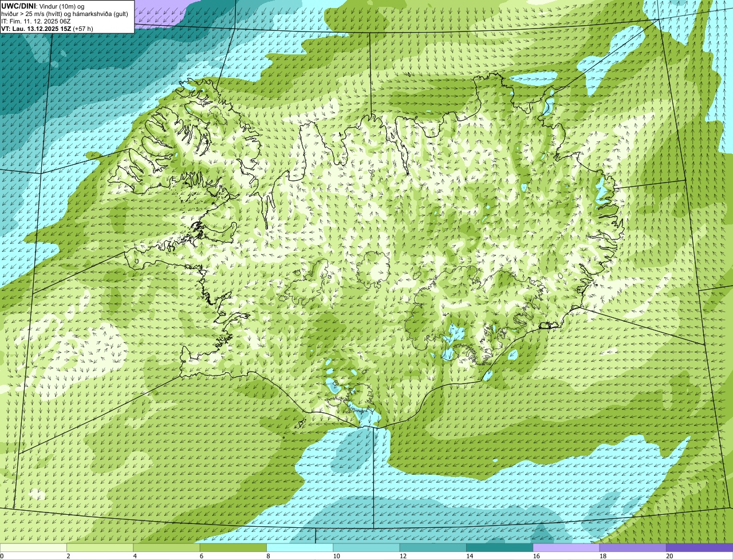
Task: Click the legend scale label '10'
Action: (336, 556)
